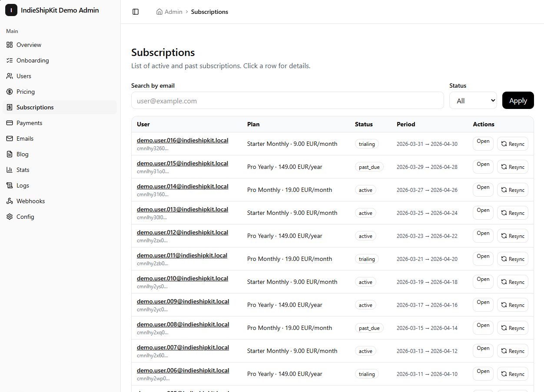This screenshot has height=392, width=544.
Task: Click Subscriptions in the breadcrumb
Action: [x=209, y=12]
